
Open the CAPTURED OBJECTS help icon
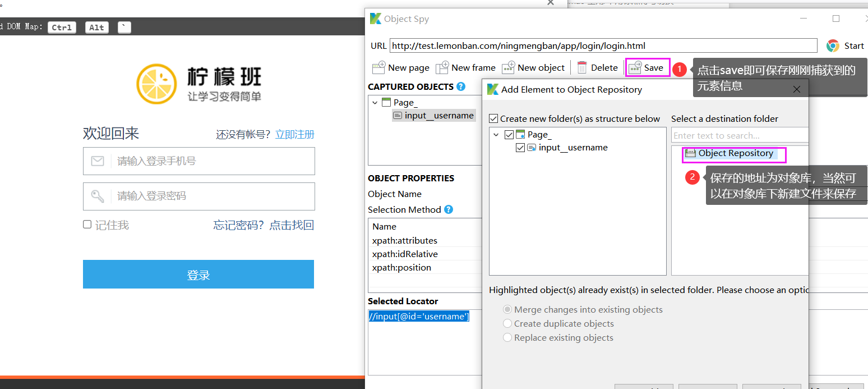(460, 86)
